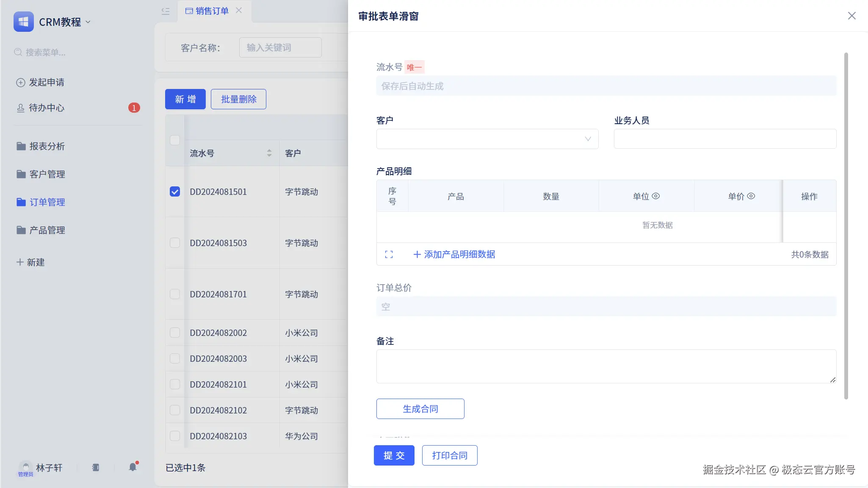Expand the CRM教程 app switcher chevron

(x=88, y=22)
